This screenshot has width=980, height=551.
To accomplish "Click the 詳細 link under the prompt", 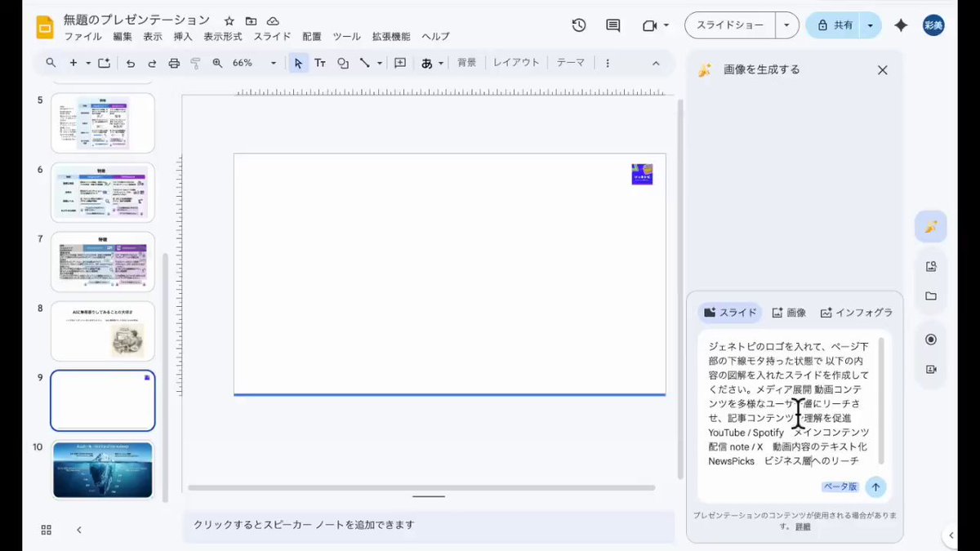I will point(804,527).
